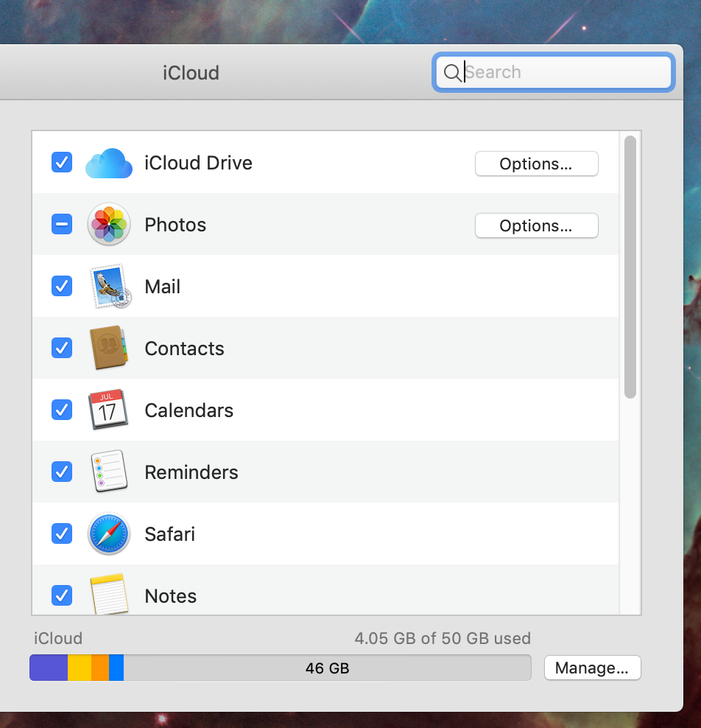Open Photos Options

coord(536,225)
